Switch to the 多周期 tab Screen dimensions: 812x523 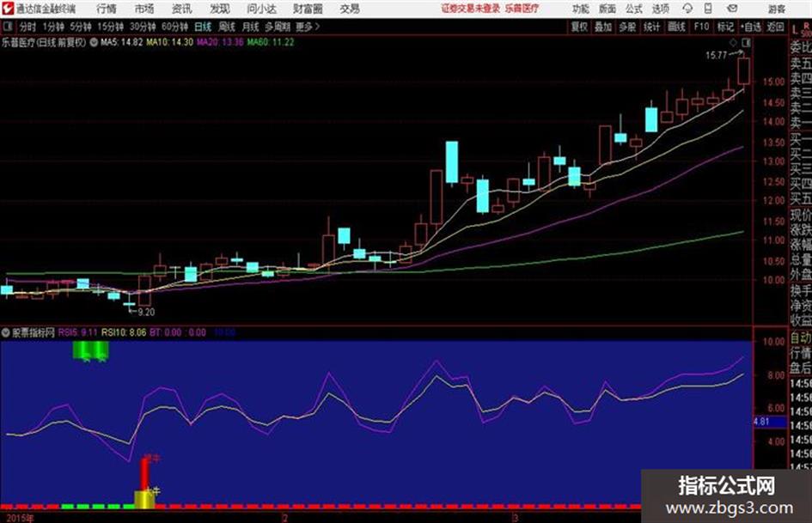point(278,27)
